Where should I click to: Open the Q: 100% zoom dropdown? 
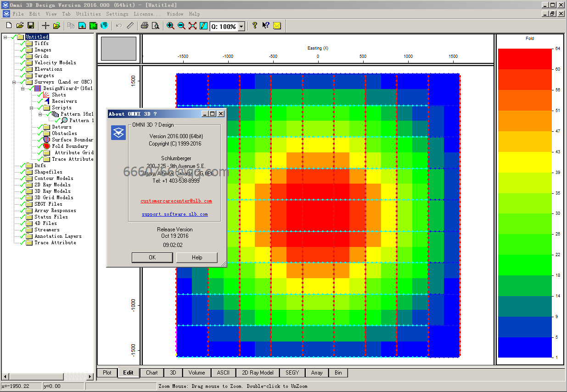[241, 27]
